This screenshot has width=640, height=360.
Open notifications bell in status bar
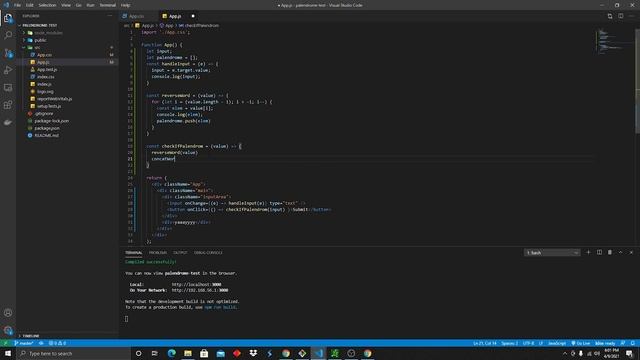pyautogui.click(x=633, y=343)
